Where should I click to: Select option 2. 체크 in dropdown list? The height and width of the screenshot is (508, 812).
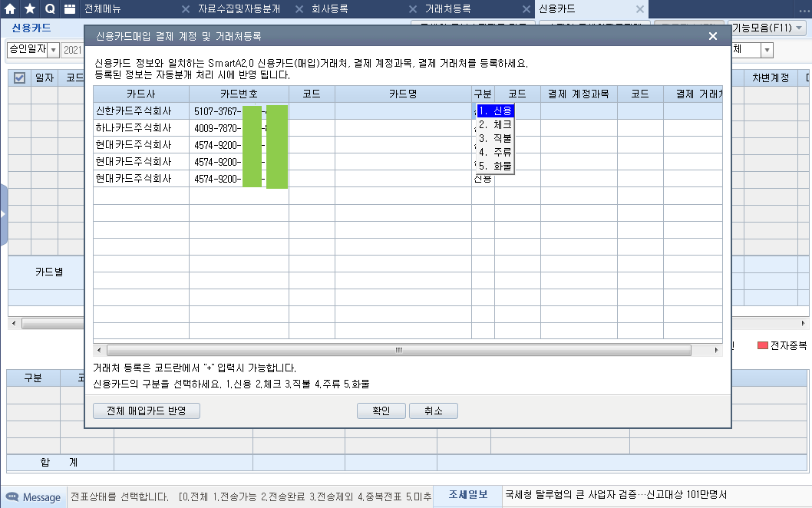click(495, 125)
